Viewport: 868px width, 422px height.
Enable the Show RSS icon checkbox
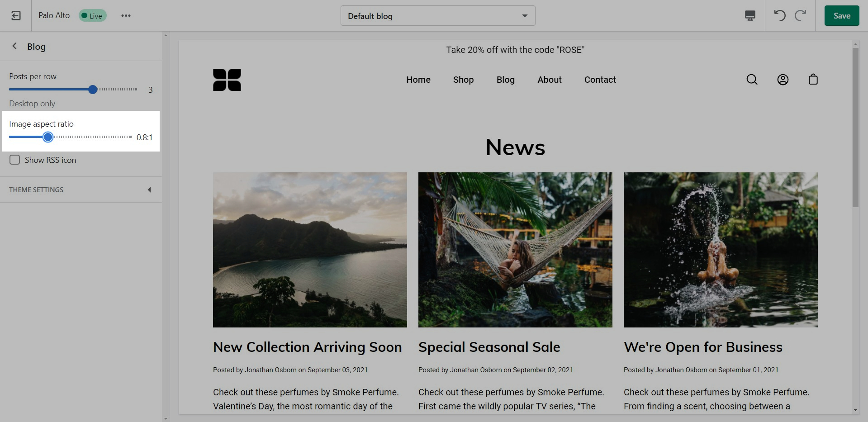(15, 160)
